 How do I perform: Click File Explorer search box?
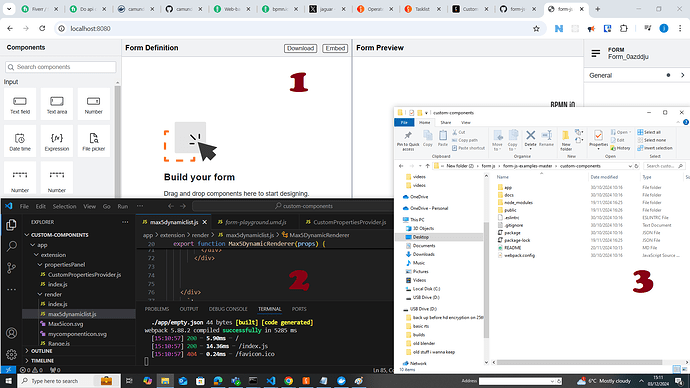(664, 166)
